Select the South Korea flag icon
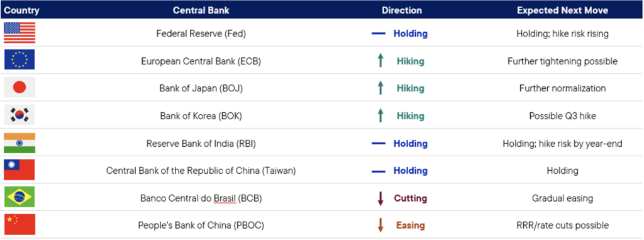This screenshot has height=240, width=644. pyautogui.click(x=19, y=115)
